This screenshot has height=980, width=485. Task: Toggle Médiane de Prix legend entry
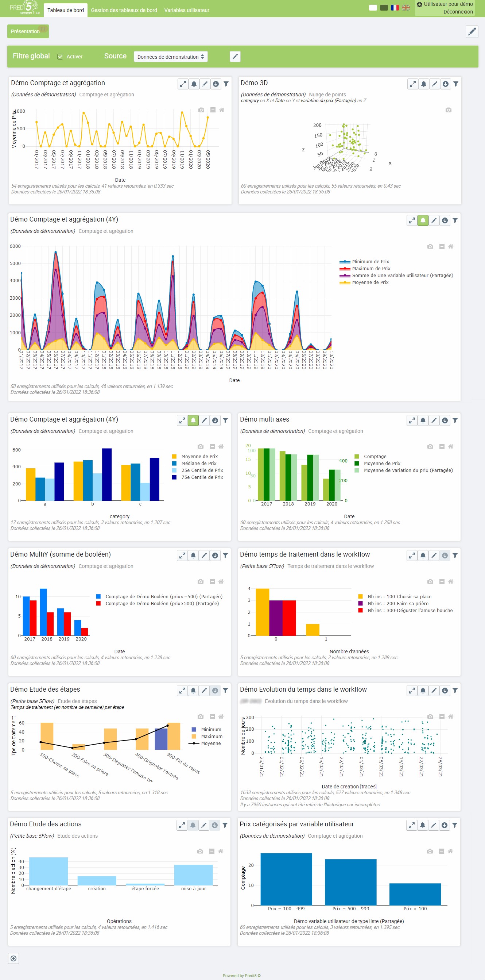(x=194, y=464)
